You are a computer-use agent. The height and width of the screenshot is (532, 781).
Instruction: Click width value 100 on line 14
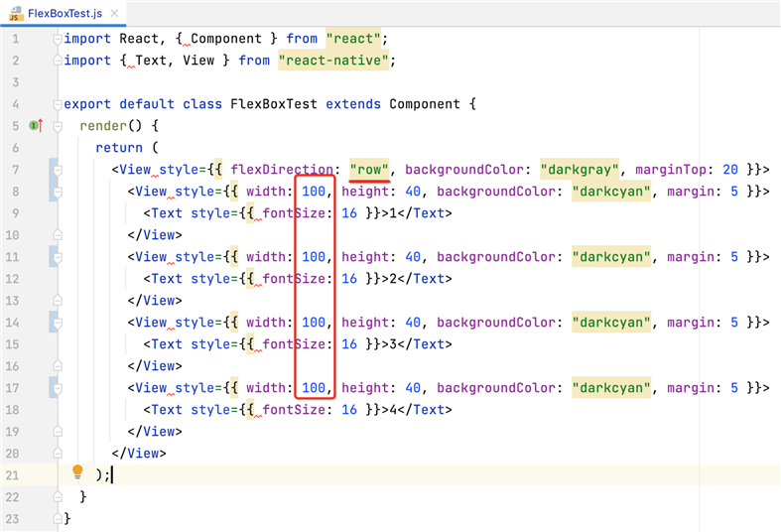(x=314, y=323)
